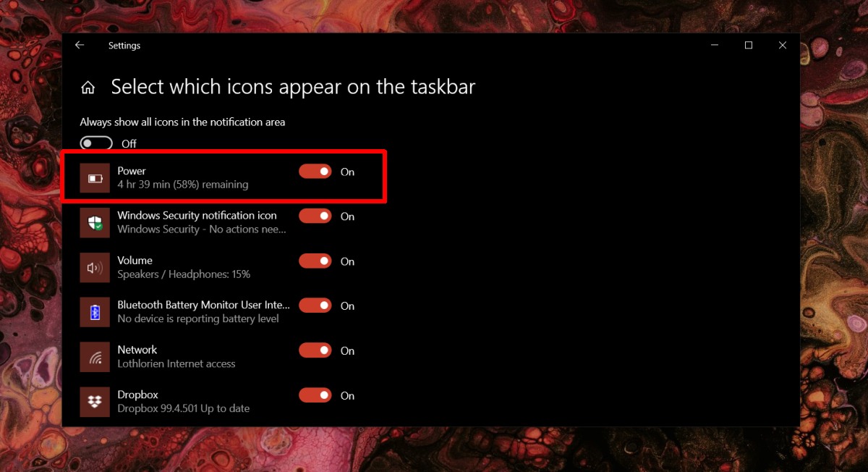Image resolution: width=868 pixels, height=472 pixels.
Task: Enable Always show all icons in notification area
Action: coord(96,143)
